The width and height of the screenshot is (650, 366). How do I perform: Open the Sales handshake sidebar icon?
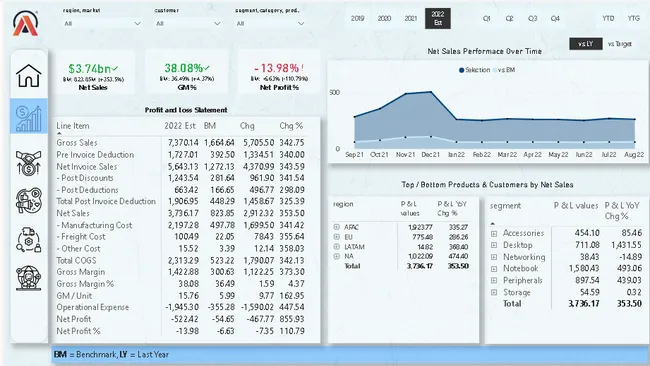pos(29,162)
